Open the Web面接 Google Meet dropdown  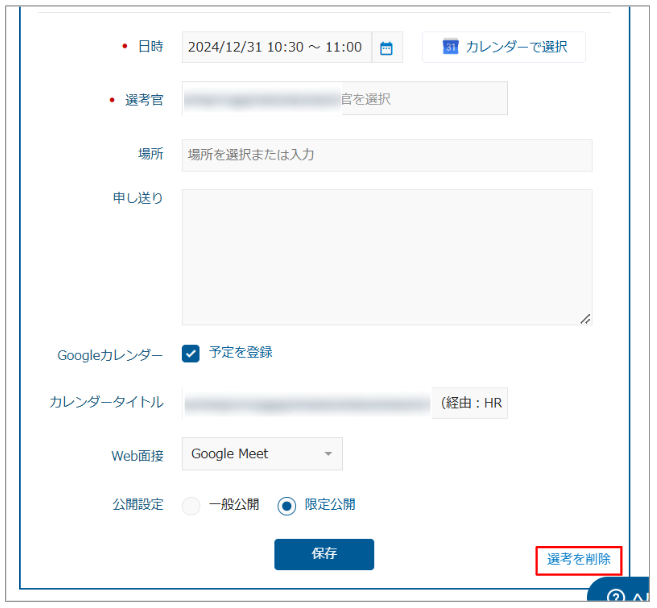point(262,454)
